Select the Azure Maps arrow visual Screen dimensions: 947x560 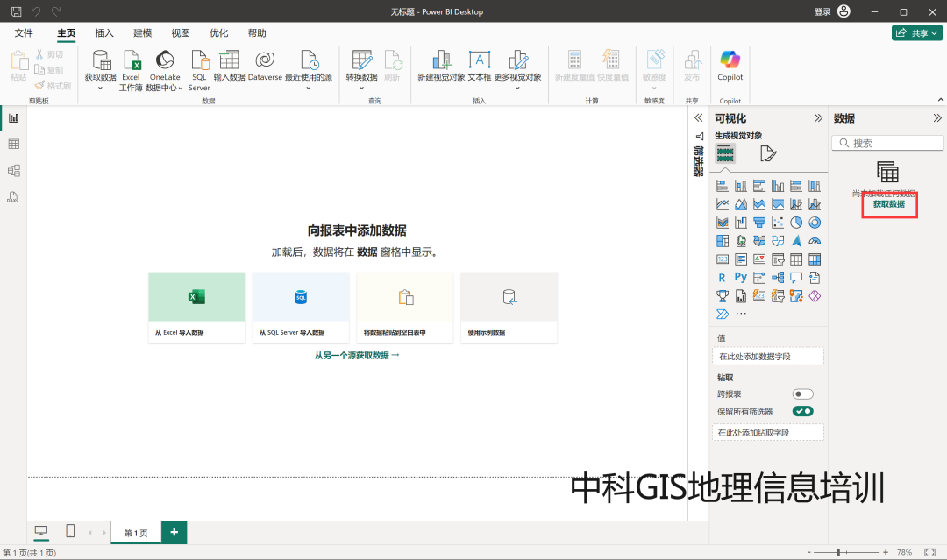coord(796,241)
